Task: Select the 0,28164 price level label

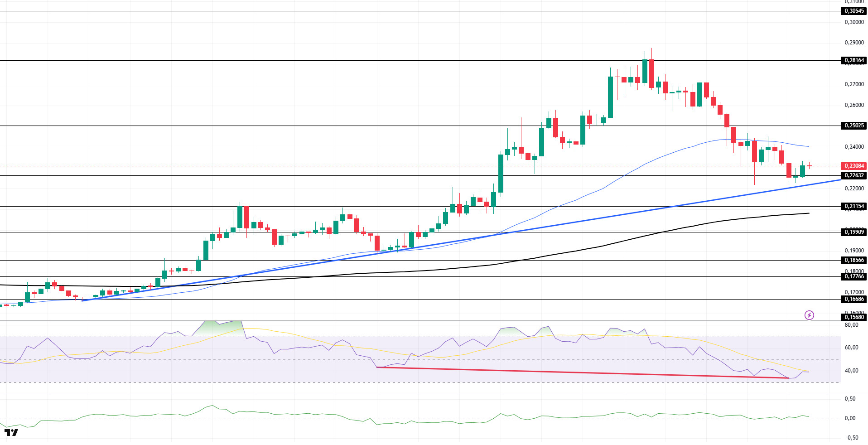Action: point(854,60)
